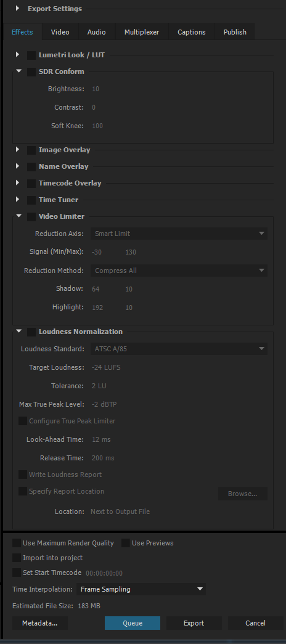The image size is (286, 644).
Task: Enable the Name Overlay checkbox
Action: point(31,167)
